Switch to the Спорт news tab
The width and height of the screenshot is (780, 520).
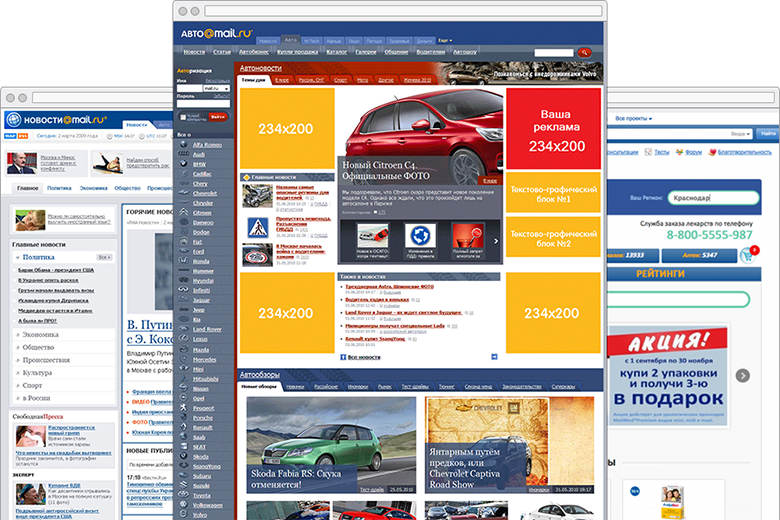coord(341,80)
